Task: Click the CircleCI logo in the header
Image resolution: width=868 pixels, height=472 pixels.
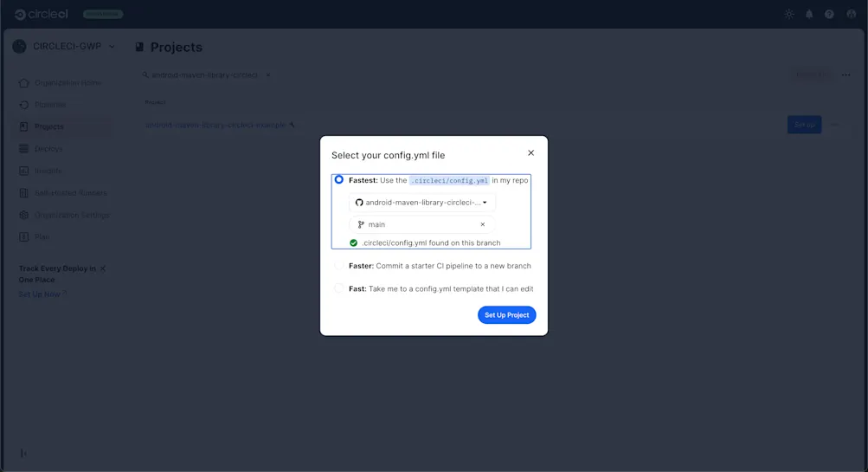Action: 42,15
